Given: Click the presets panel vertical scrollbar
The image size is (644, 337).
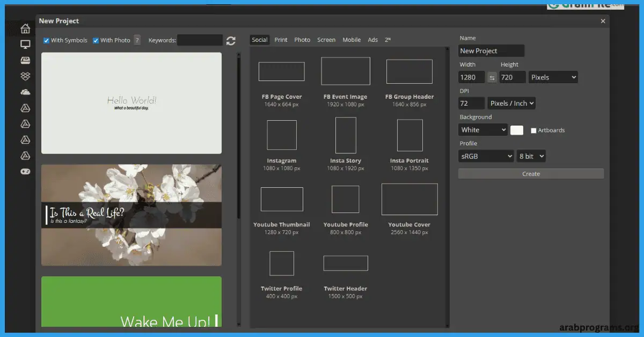Looking at the screenshot, I should pyautogui.click(x=447, y=187).
